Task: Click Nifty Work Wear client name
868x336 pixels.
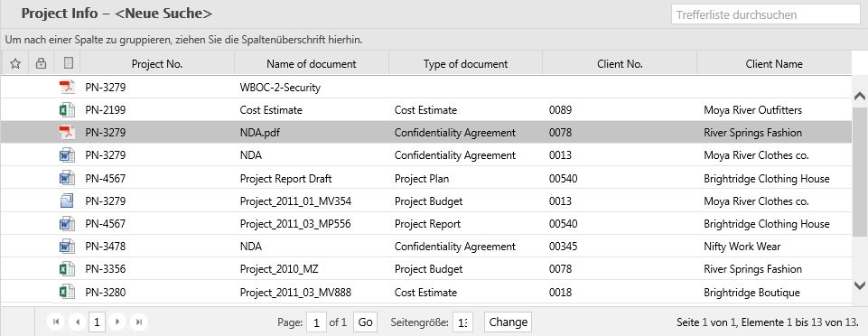Action: point(742,247)
